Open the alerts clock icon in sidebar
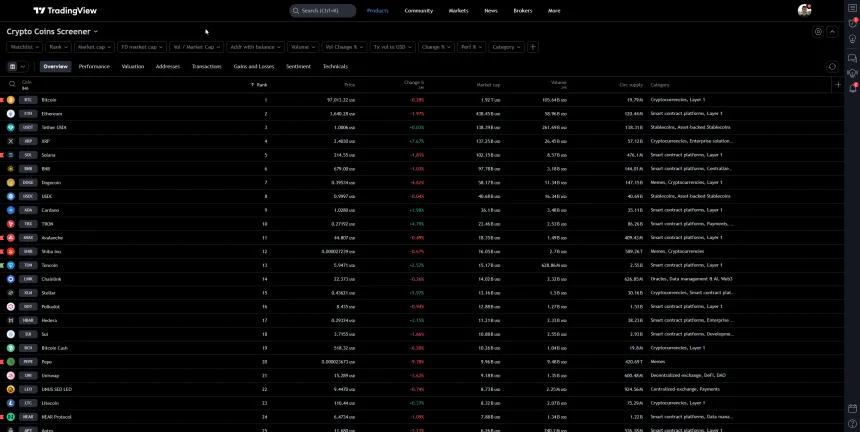Viewport: 860px width, 432px height. (852, 23)
